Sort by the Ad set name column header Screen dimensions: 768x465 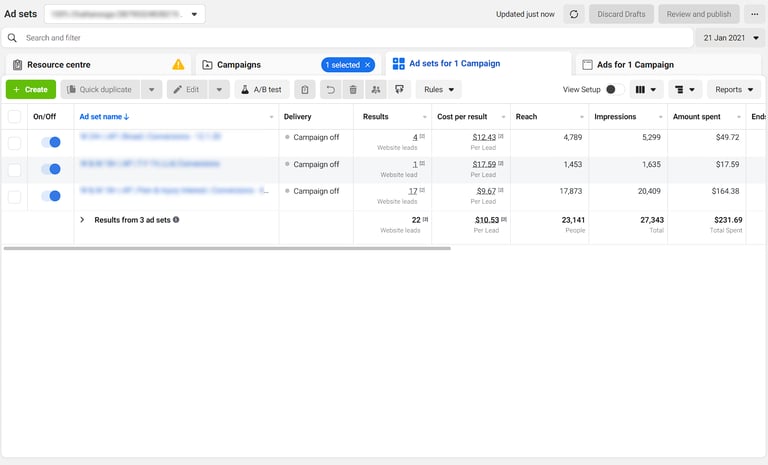(x=104, y=117)
